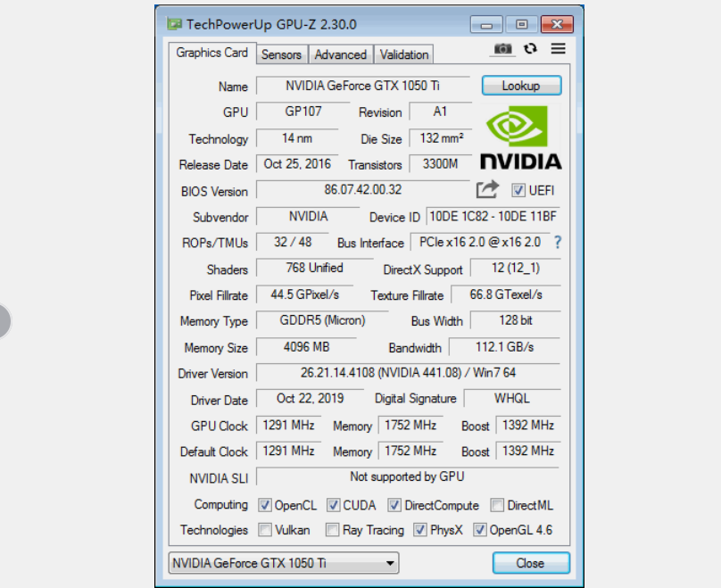Image resolution: width=721 pixels, height=588 pixels.
Task: Click the Revision field showing A1
Action: click(441, 112)
